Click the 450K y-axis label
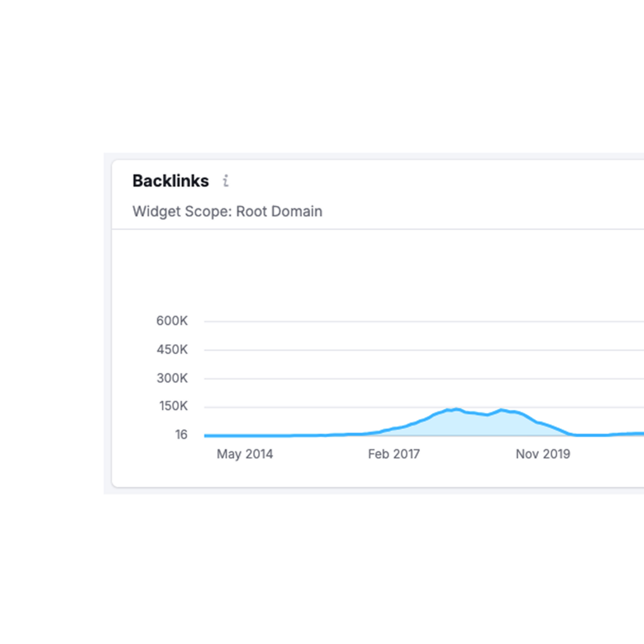 (x=172, y=350)
